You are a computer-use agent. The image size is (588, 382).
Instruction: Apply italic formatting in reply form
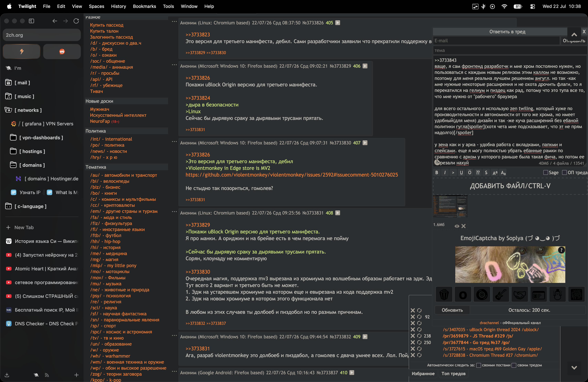445,172
